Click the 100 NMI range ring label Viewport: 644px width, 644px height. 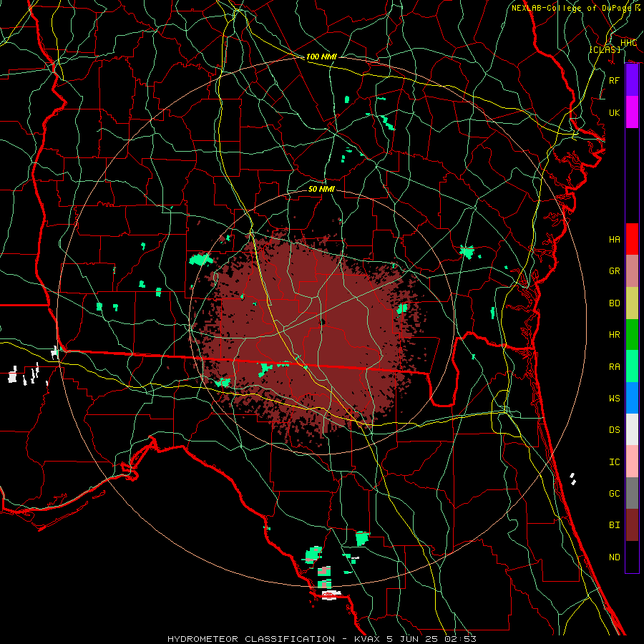pyautogui.click(x=321, y=57)
